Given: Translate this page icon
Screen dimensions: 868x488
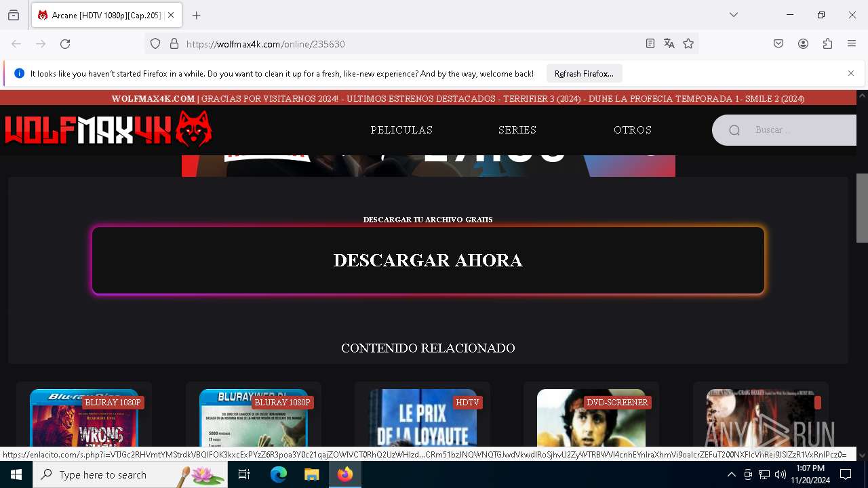Looking at the screenshot, I should pos(669,44).
